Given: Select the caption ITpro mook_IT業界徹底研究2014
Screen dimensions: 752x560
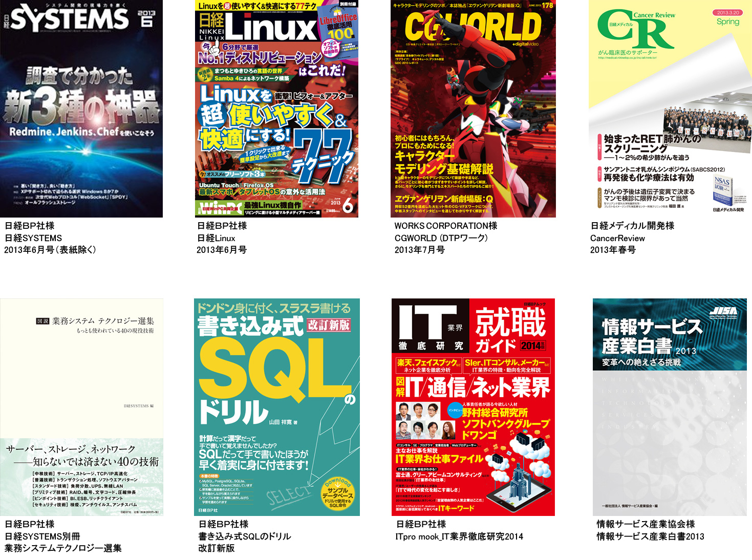Looking at the screenshot, I should pyautogui.click(x=460, y=536).
